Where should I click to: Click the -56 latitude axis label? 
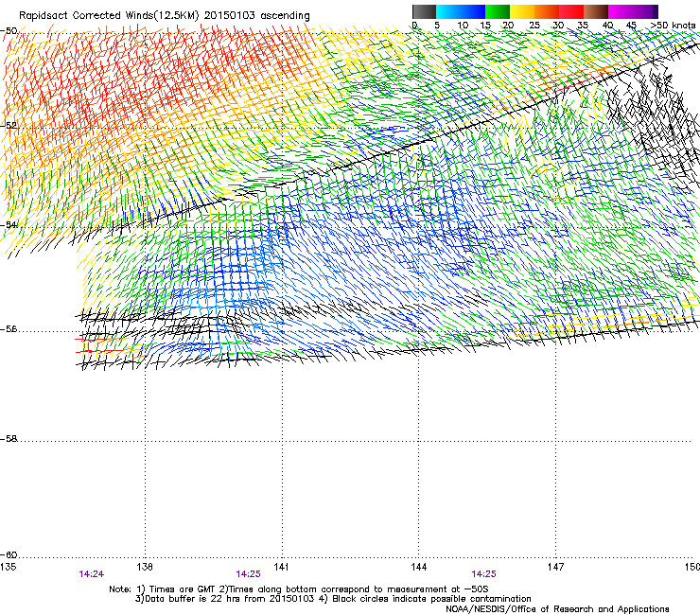pos(9,329)
